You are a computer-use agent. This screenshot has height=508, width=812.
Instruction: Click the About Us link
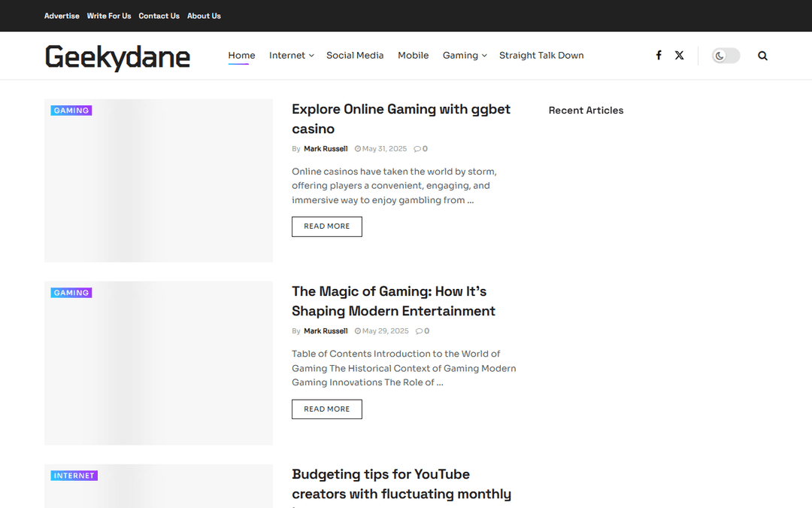tap(204, 16)
